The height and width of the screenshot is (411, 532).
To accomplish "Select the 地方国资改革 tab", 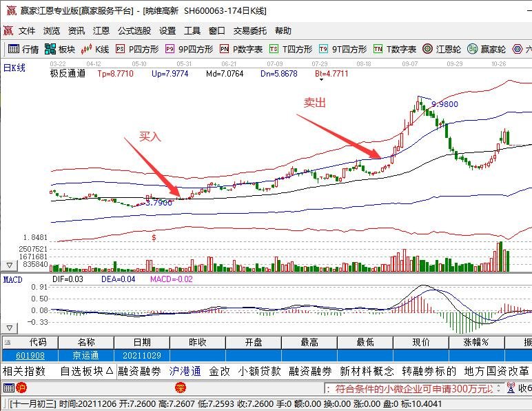I will (497, 371).
